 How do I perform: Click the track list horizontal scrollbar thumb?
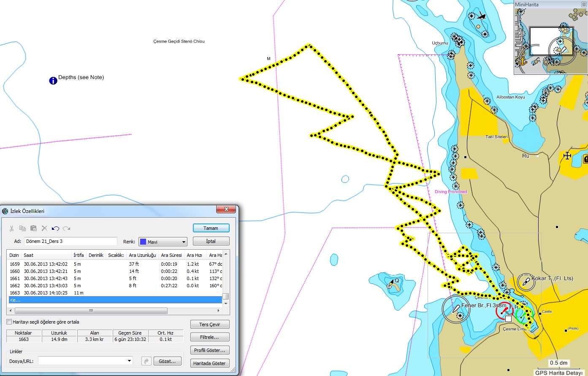pos(91,311)
